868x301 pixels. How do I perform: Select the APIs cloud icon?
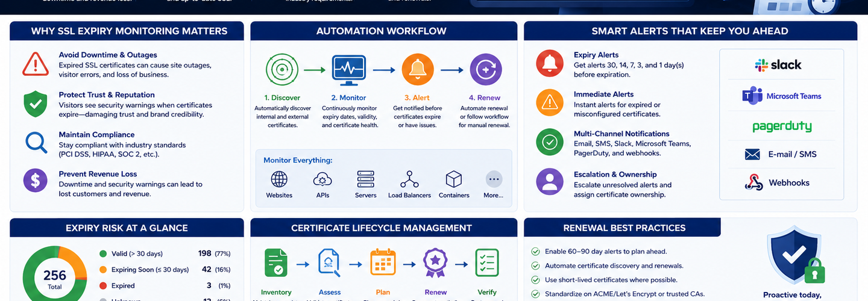coord(322,179)
